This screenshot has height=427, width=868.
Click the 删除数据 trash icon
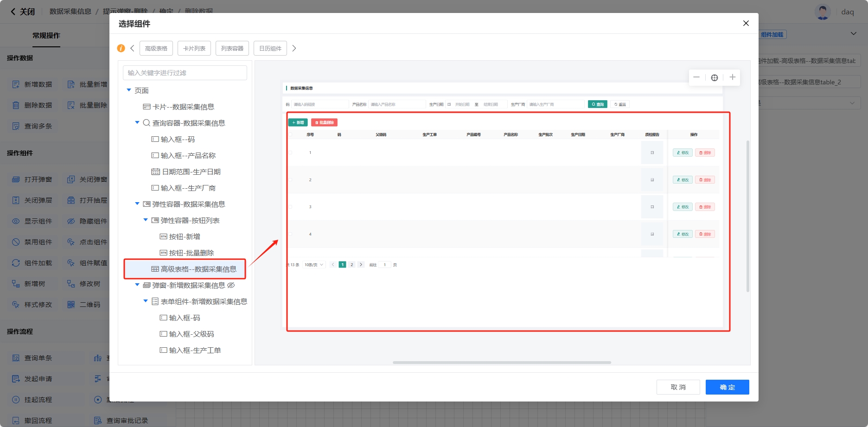16,105
